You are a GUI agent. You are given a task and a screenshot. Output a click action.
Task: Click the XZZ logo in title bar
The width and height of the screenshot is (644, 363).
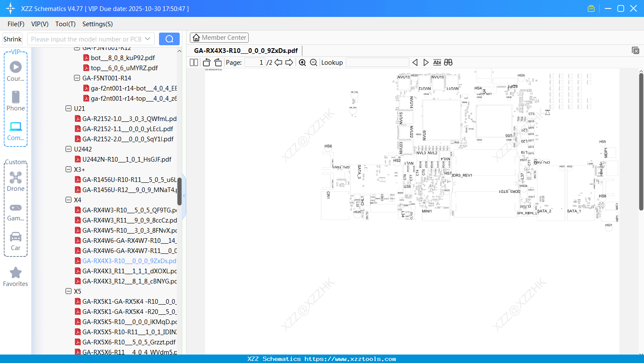pos(11,8)
